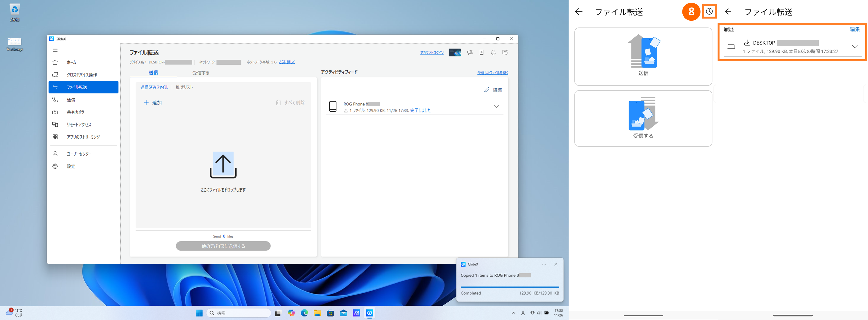Screen dimensions: 868x320
Task: Click the GlideX promotional banner thumbnail
Action: (x=454, y=53)
